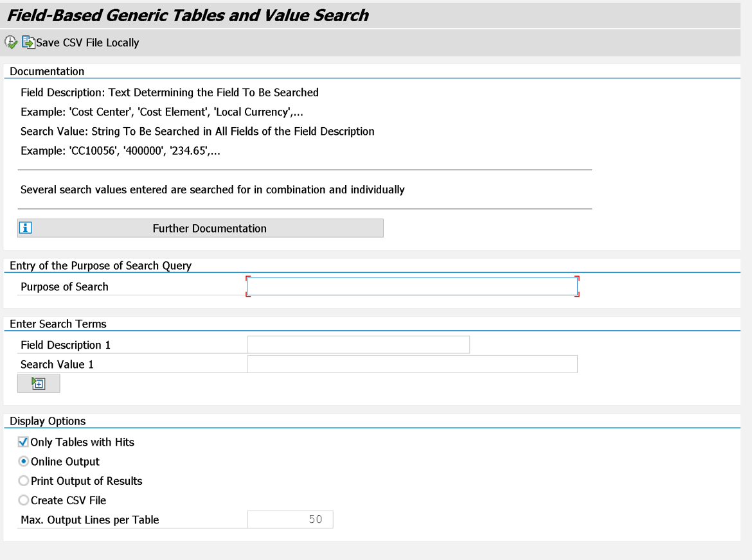Add another search term row

(39, 383)
